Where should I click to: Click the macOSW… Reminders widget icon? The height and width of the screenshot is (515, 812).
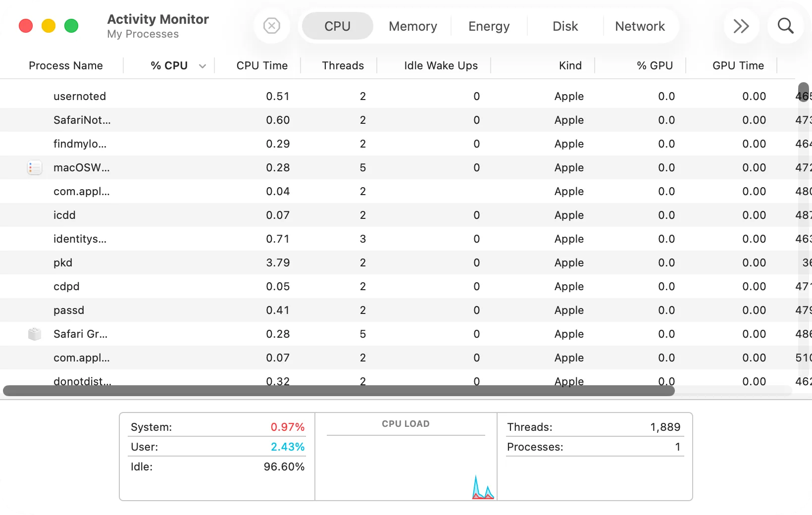point(35,168)
